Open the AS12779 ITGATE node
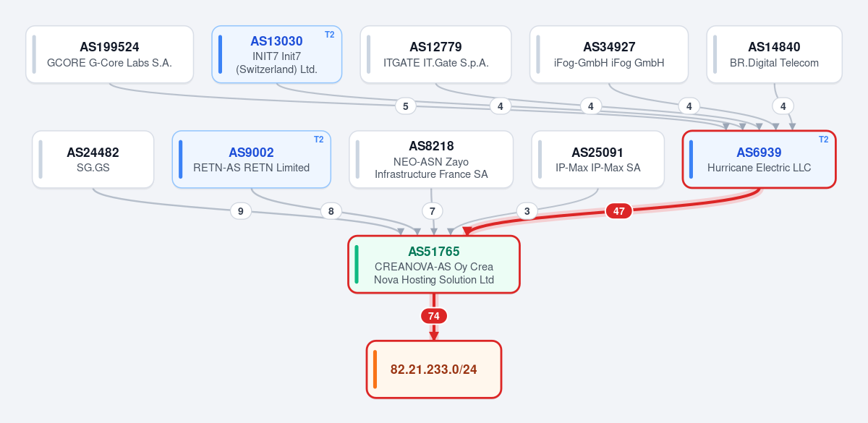Image resolution: width=868 pixels, height=423 pixels. pyautogui.click(x=435, y=54)
